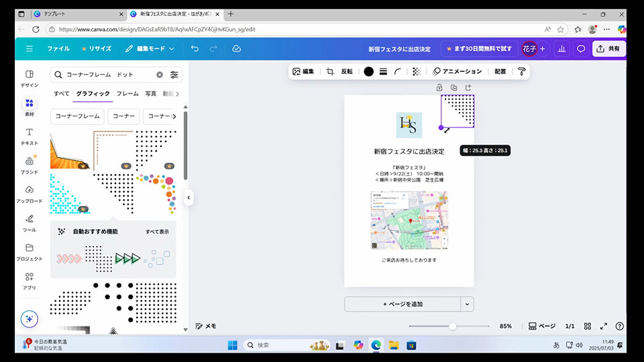
Task: Open the black color swatch
Action: click(x=368, y=72)
